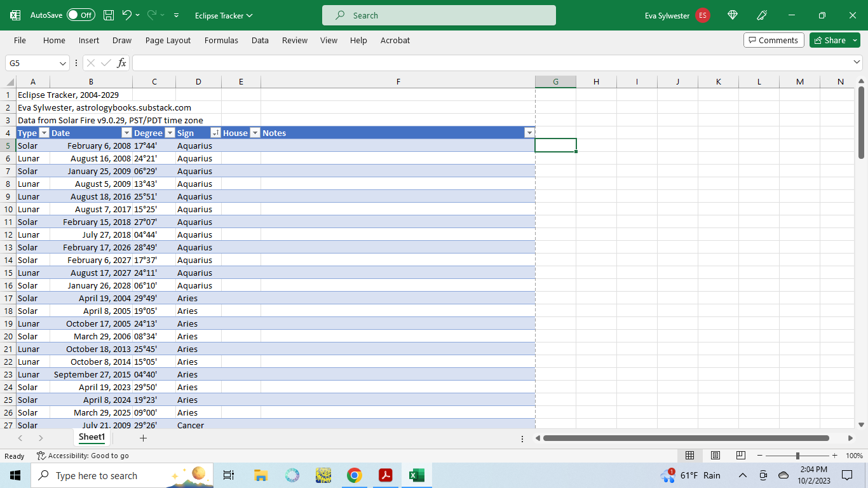Open the View tab
The image size is (868, 488).
(x=329, y=40)
